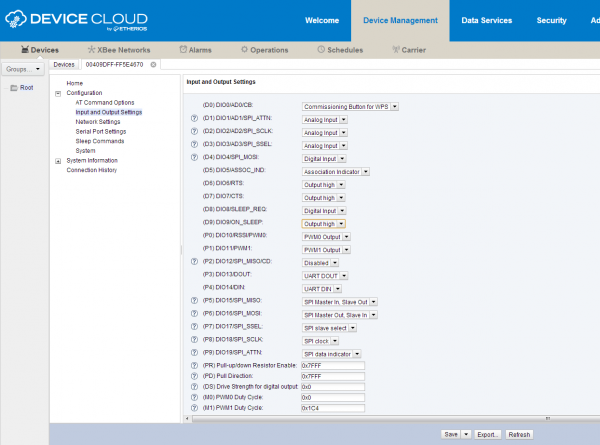The image size is (600, 445).
Task: Click the PWM1 Duty Cycle input field
Action: 332,407
